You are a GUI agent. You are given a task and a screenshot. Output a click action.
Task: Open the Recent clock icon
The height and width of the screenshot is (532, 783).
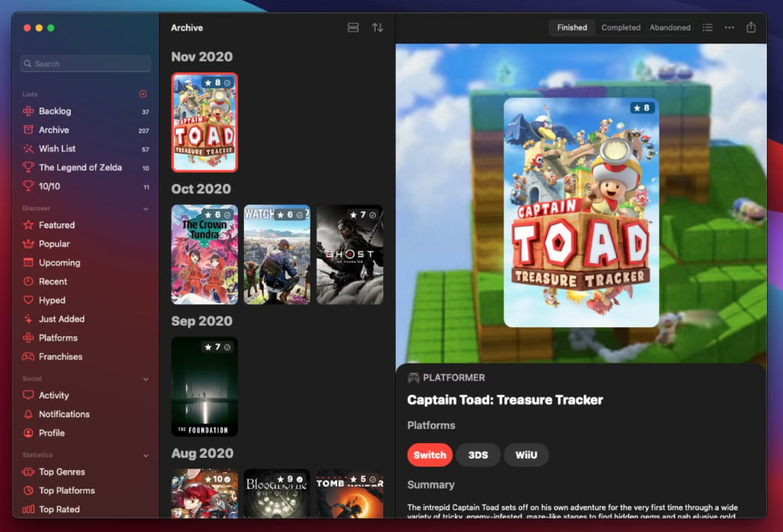[28, 281]
